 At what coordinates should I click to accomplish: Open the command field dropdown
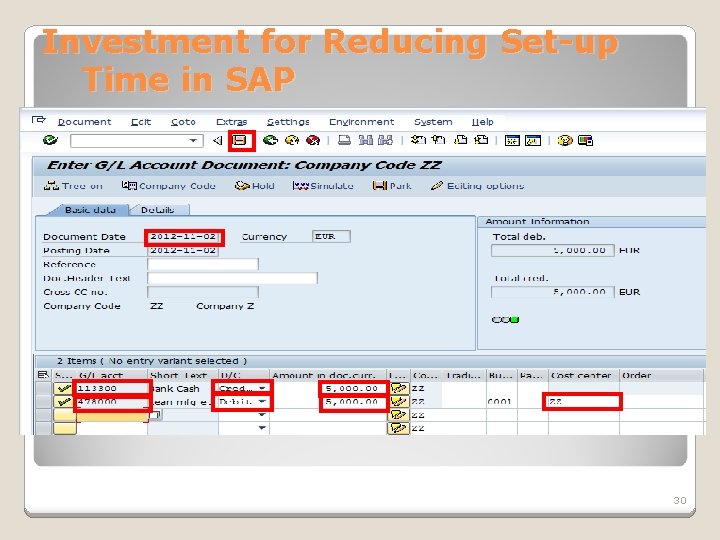coord(194,141)
